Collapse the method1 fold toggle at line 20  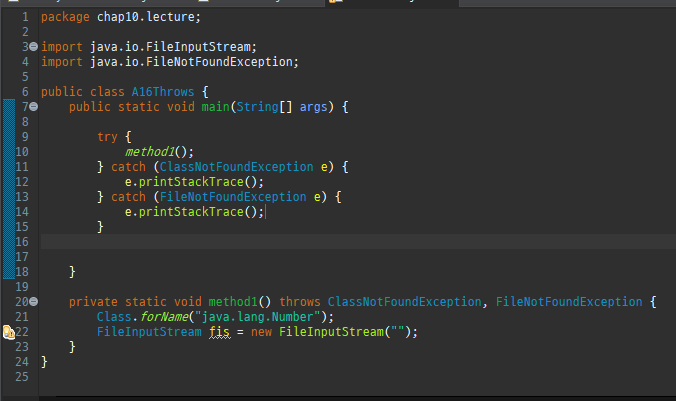34,302
